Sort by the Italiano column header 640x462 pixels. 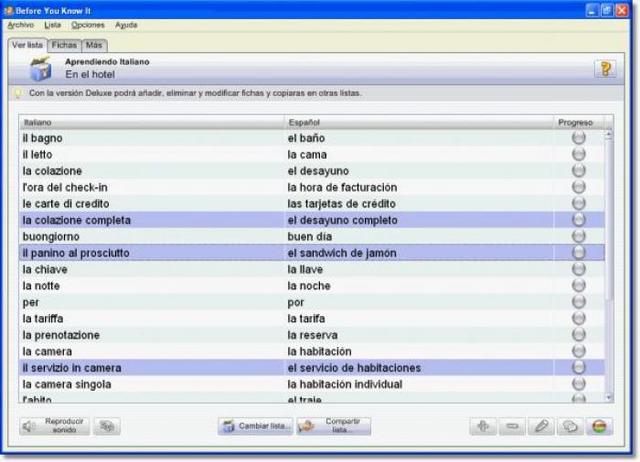click(151, 122)
